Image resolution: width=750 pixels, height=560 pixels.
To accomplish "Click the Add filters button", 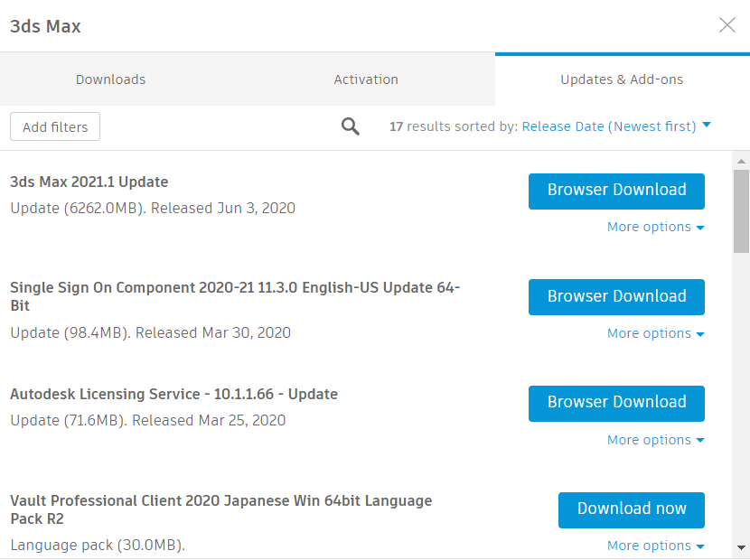I will pyautogui.click(x=55, y=127).
